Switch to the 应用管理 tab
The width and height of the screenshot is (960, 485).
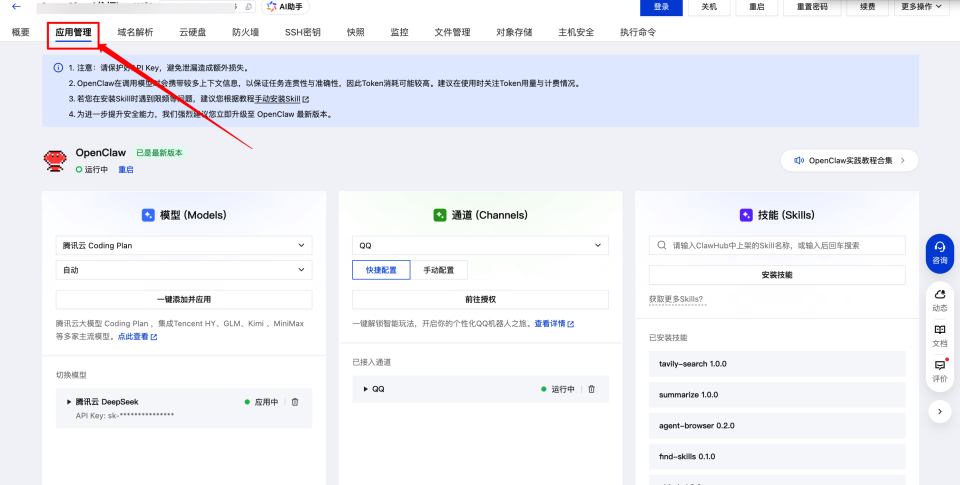(73, 32)
